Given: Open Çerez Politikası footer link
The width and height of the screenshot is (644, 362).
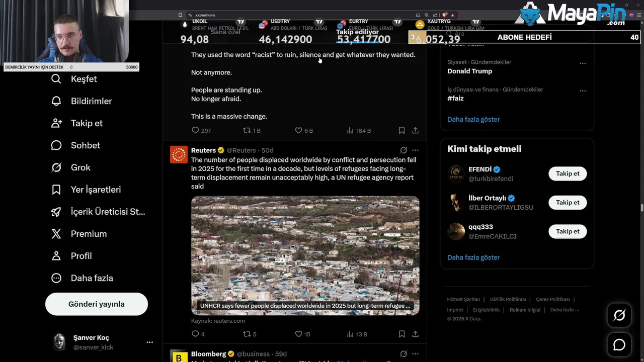Looking at the screenshot, I should 553,299.
